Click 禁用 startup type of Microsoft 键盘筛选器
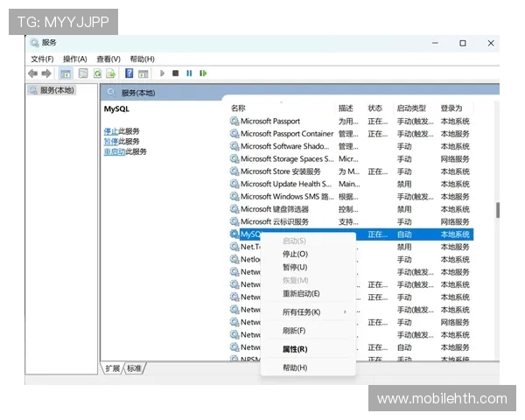Image resolution: width=525 pixels, height=420 pixels. (404, 209)
